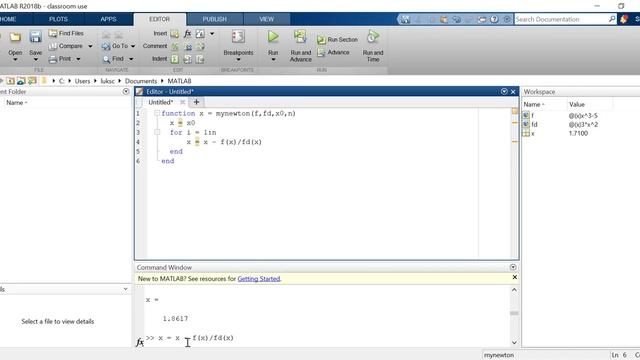Click the Find magnifier button
This screenshot has height=360, width=640.
tap(113, 59)
